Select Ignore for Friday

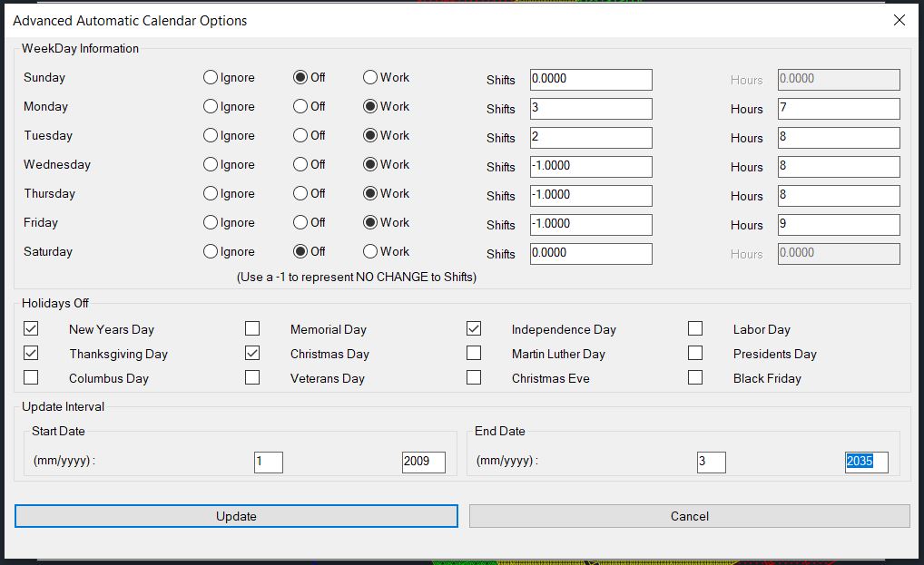(x=210, y=222)
